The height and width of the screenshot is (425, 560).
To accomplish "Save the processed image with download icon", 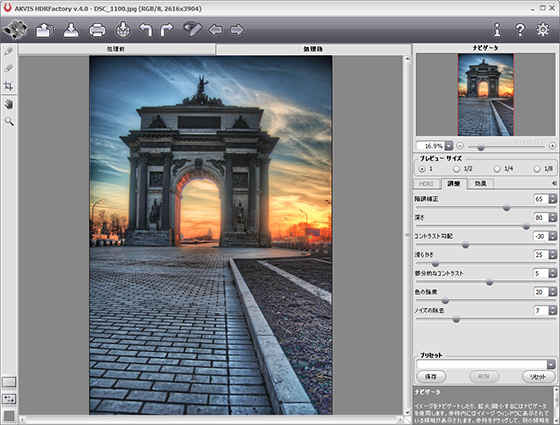I will point(71,30).
